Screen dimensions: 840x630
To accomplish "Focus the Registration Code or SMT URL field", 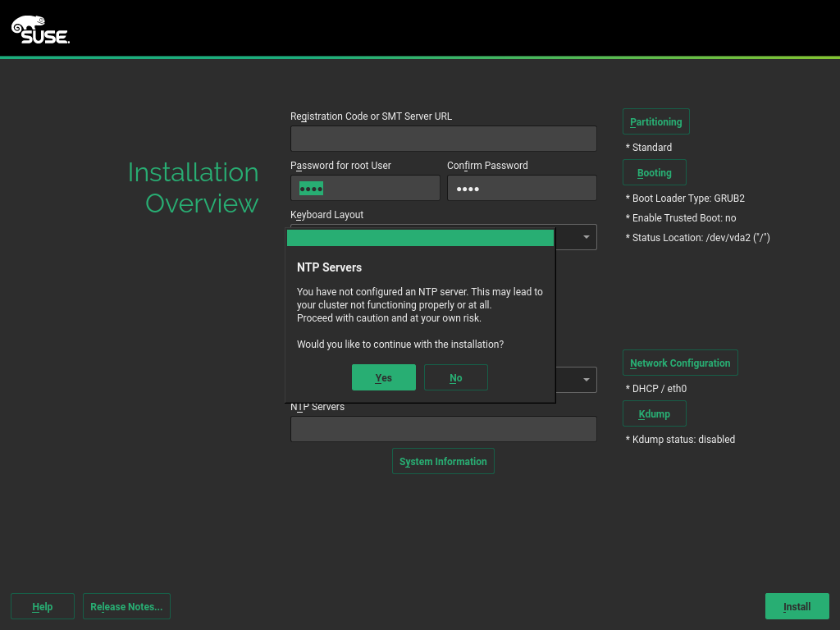I will pyautogui.click(x=443, y=139).
